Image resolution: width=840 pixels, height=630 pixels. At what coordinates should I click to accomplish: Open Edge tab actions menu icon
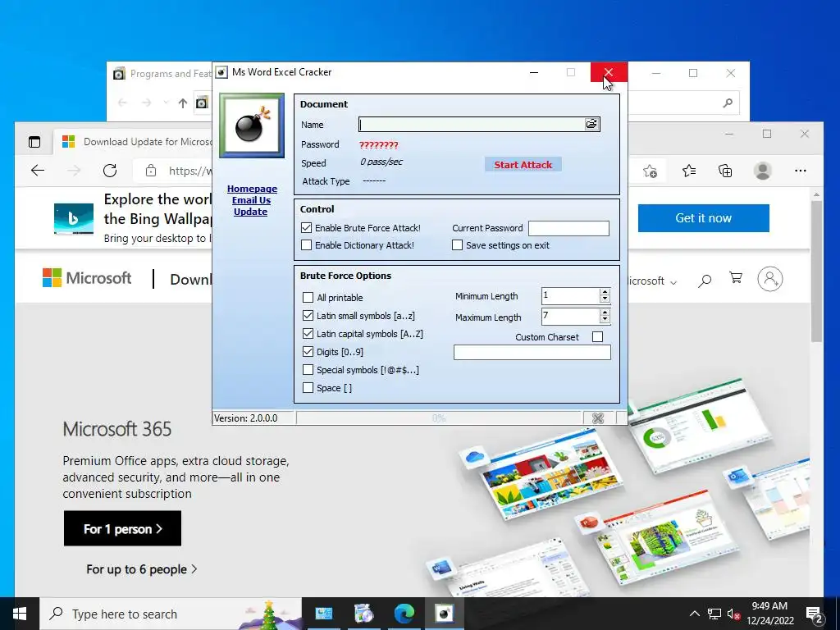point(34,142)
